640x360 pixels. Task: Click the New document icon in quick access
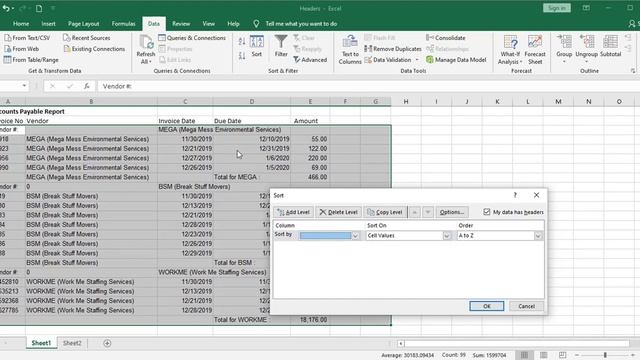tap(39, 8)
